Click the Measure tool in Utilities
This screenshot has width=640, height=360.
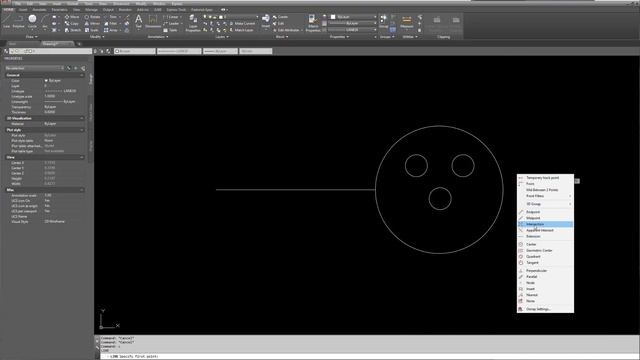(x=407, y=21)
